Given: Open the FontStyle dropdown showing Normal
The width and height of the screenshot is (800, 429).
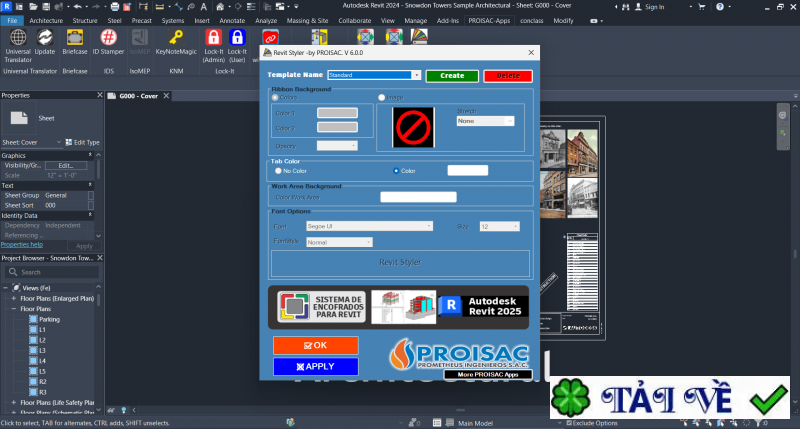Looking at the screenshot, I should pos(339,242).
